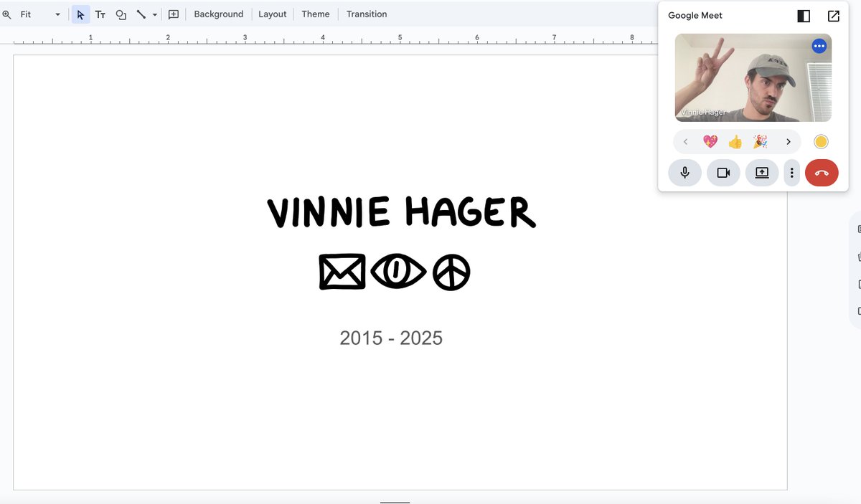This screenshot has width=861, height=504.
Task: Present your screen in Google Meet
Action: (x=761, y=173)
